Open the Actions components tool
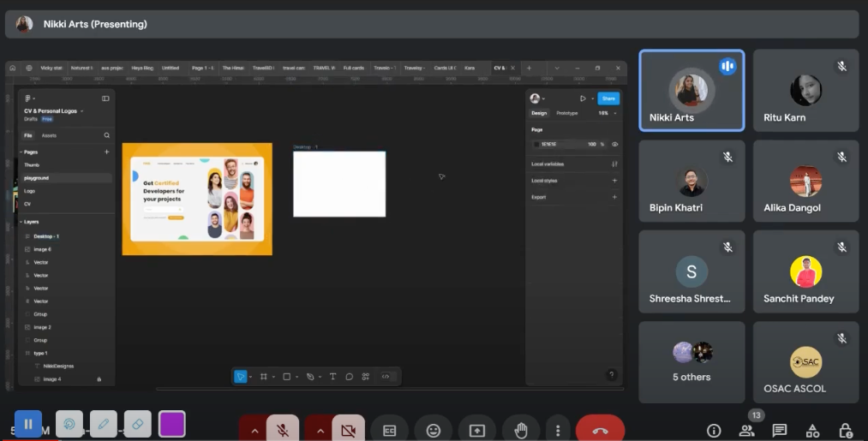The height and width of the screenshot is (441, 868). (365, 377)
